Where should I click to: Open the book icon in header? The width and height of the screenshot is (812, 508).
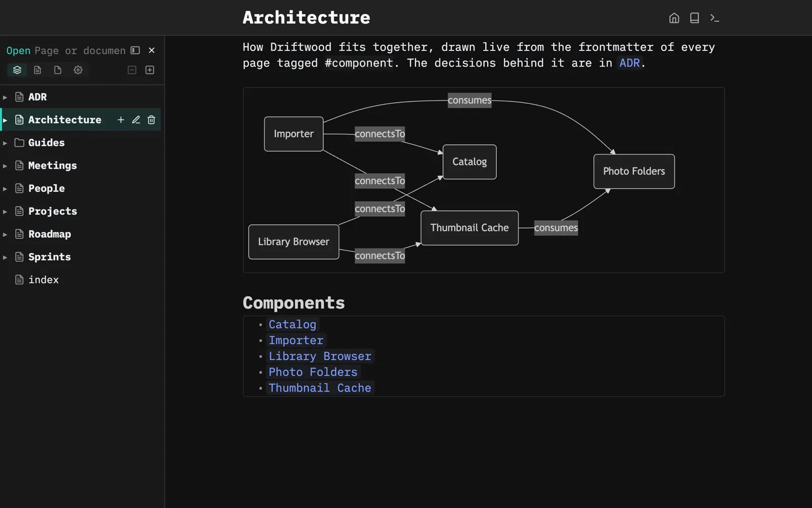click(x=694, y=18)
